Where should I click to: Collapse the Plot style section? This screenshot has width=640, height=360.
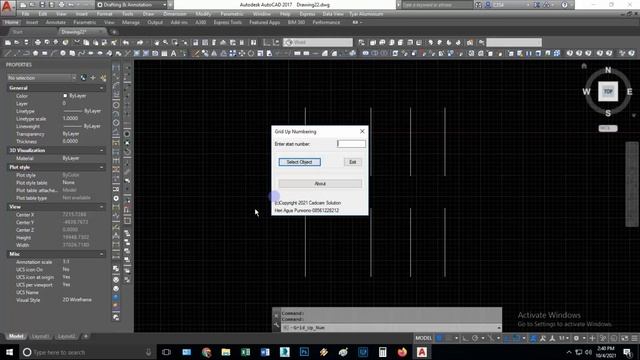[x=102, y=167]
